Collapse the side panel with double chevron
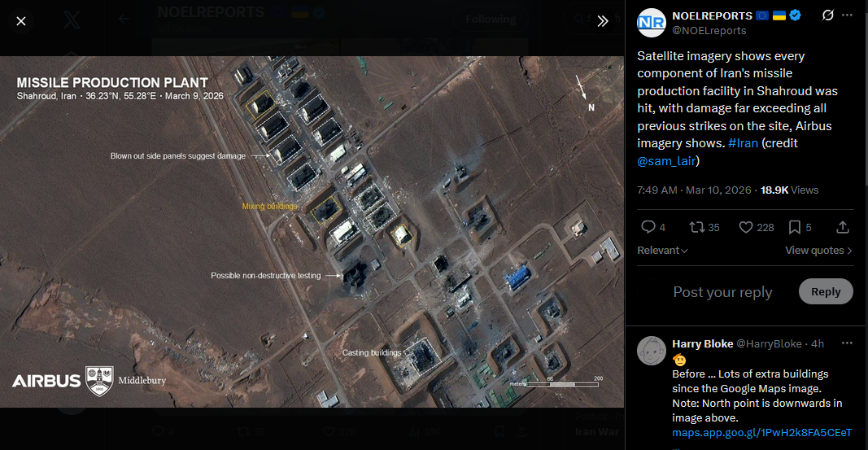868x450 pixels. [603, 21]
